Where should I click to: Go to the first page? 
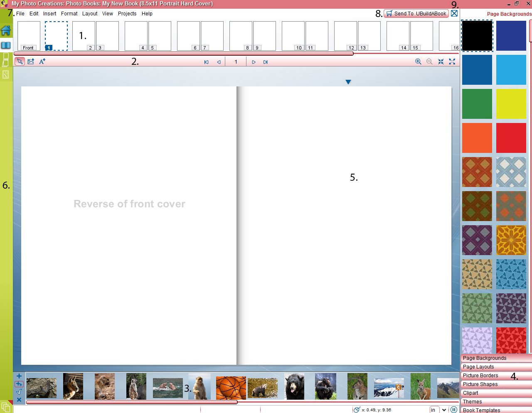[206, 62]
